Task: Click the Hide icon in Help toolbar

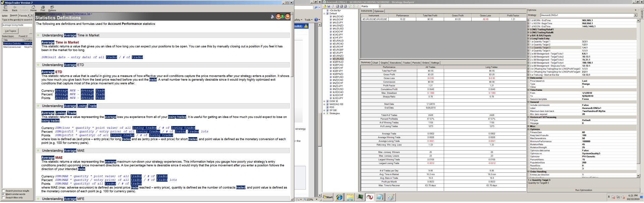Action: (x=5, y=8)
